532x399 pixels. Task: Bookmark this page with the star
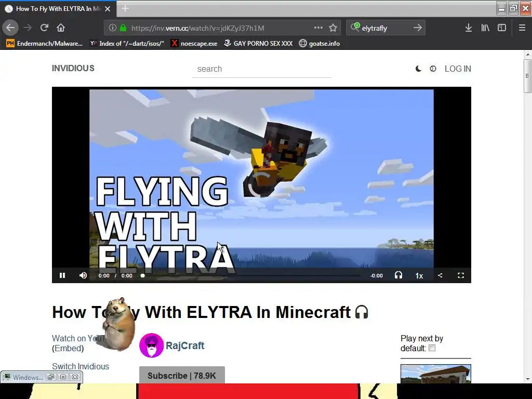point(333,28)
